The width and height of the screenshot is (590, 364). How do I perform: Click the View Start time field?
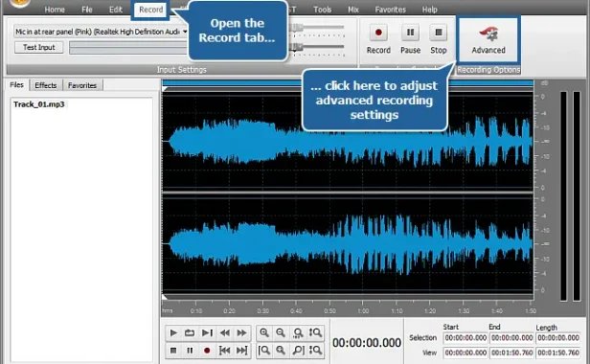point(465,353)
